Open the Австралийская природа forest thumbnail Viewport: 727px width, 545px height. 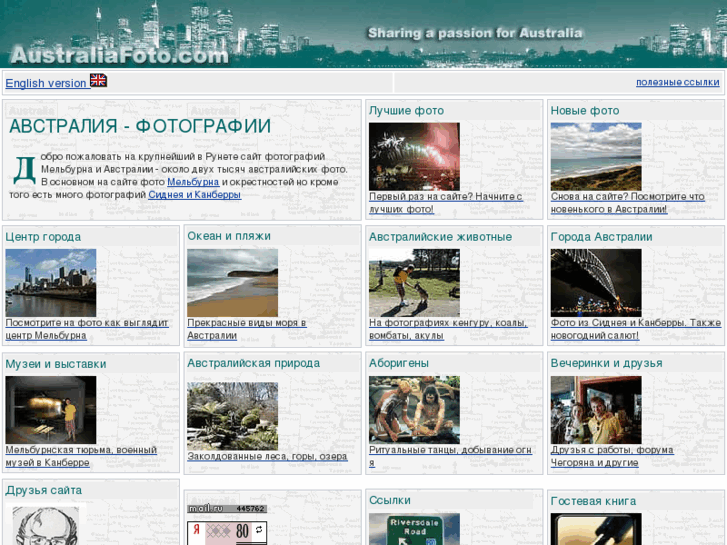(x=233, y=416)
